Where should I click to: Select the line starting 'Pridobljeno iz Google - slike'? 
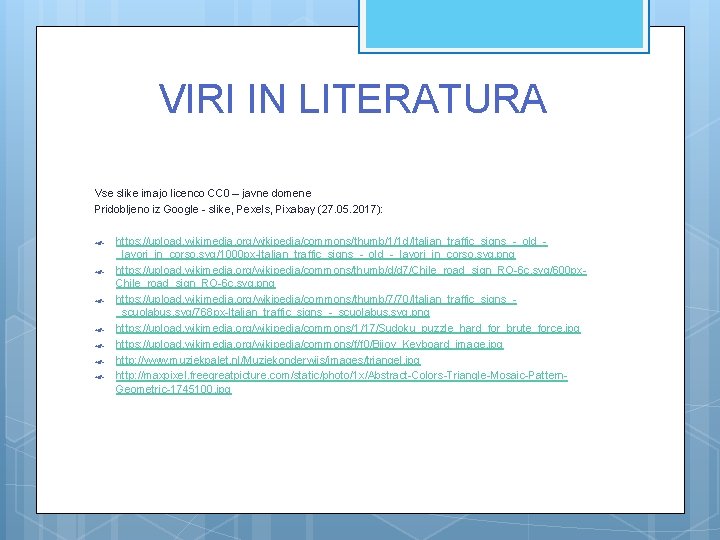point(238,209)
